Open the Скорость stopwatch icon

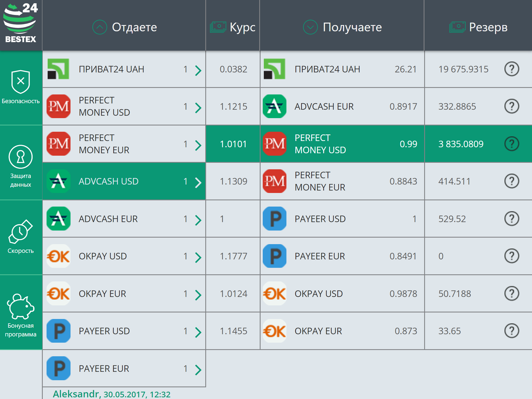[x=21, y=231]
